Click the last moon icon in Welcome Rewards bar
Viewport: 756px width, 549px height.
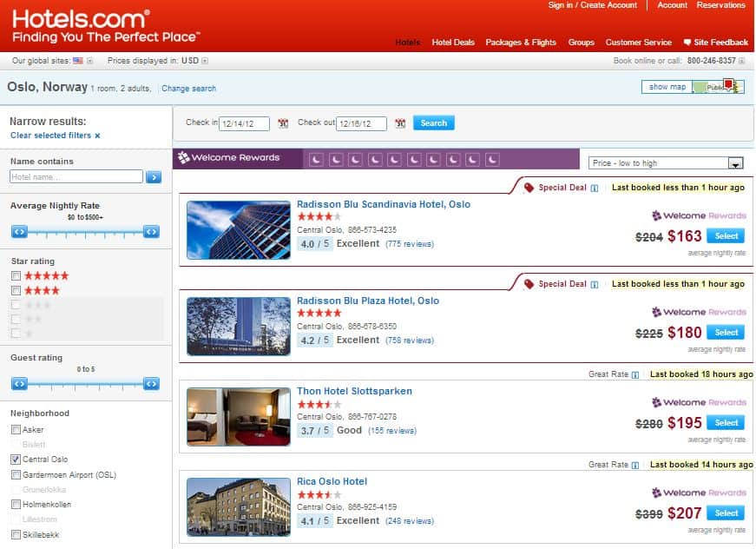[x=492, y=160]
